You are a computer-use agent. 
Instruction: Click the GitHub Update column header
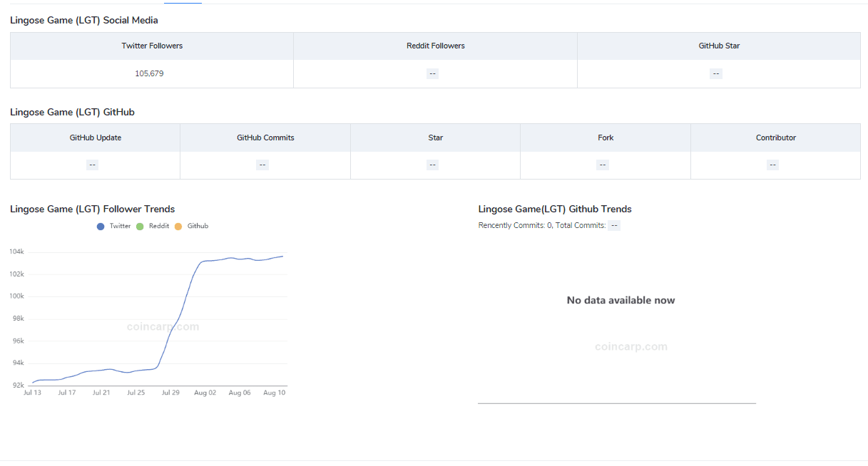pos(95,138)
